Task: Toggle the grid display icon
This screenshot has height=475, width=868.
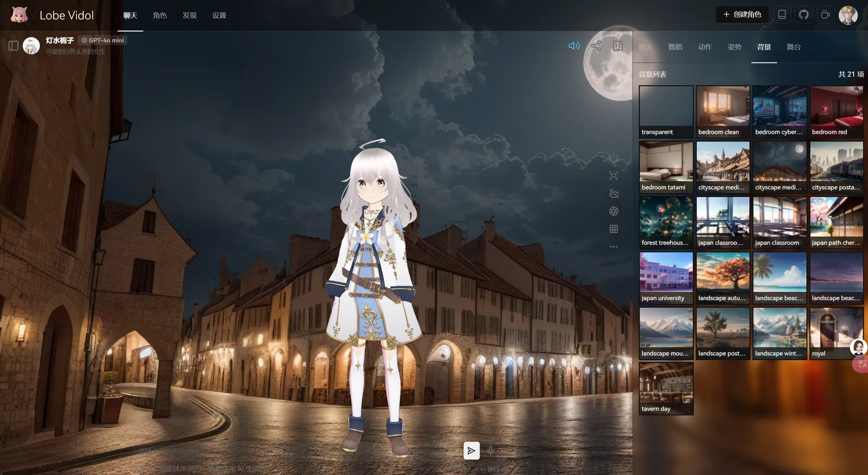Action: (x=614, y=229)
